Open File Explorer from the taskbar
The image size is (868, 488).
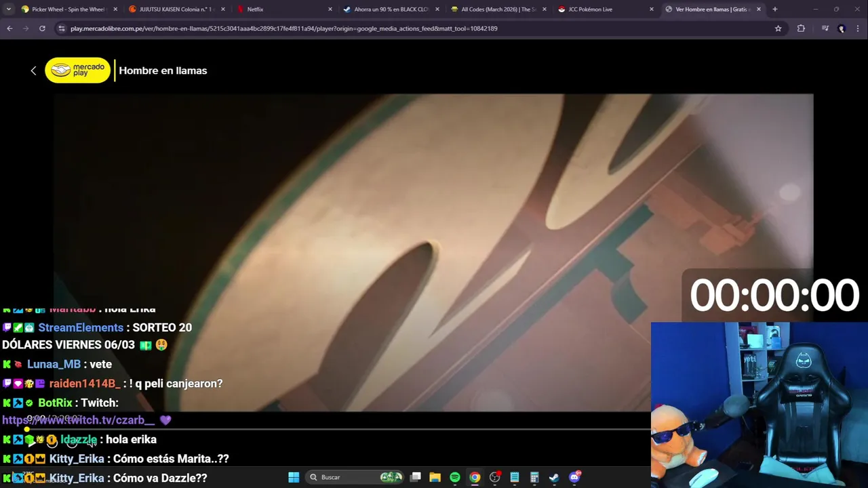(x=435, y=477)
